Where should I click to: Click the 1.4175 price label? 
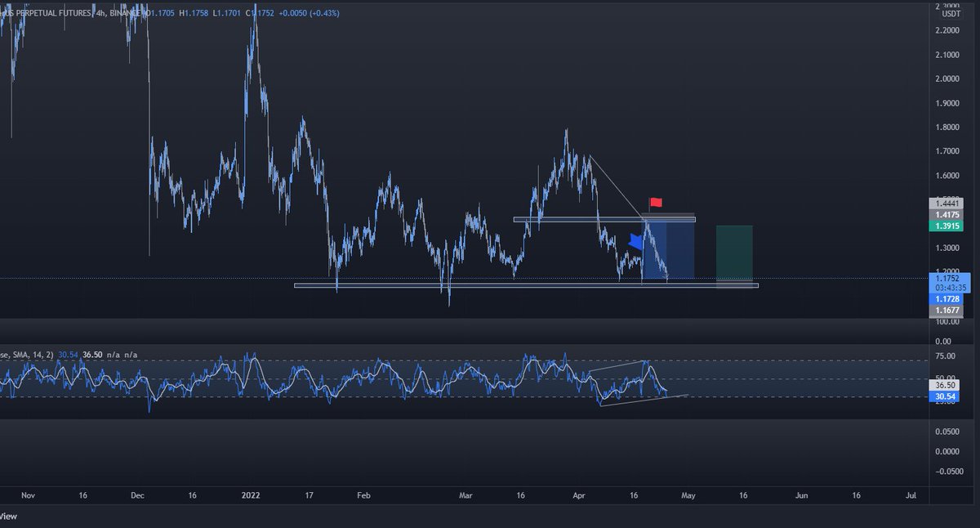point(946,213)
